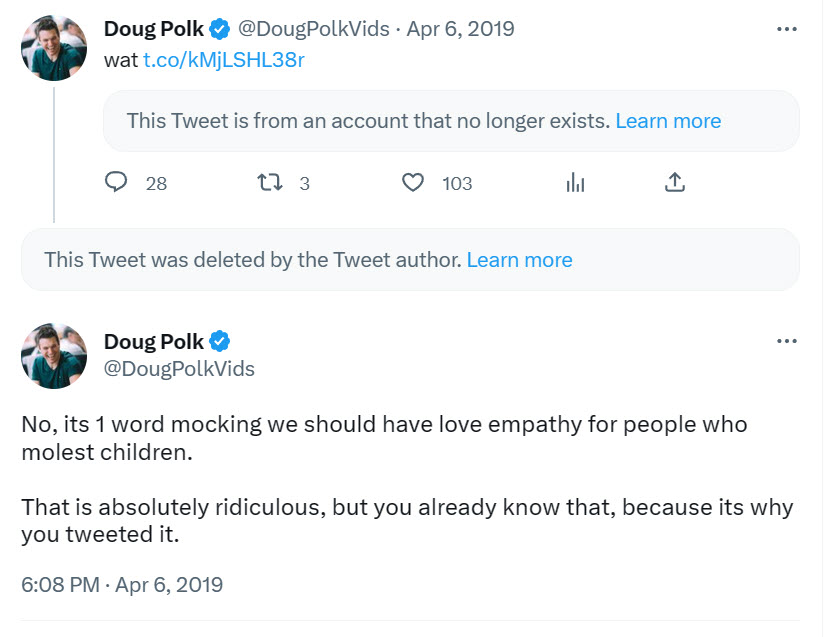Click the verified badge in the bottom tweet
Image resolution: width=839 pixels, height=637 pixels.
219,341
